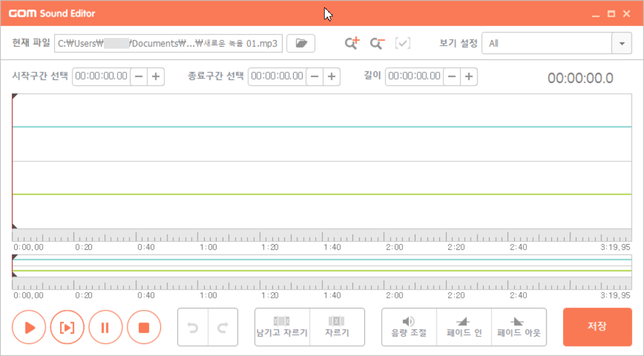
Task: Decrease the 길이 length value
Action: [452, 77]
